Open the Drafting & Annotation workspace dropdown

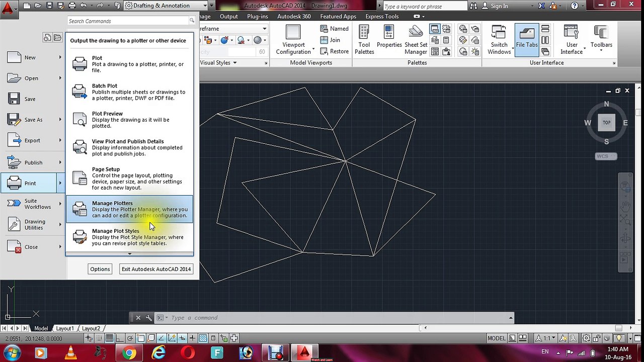click(x=166, y=6)
